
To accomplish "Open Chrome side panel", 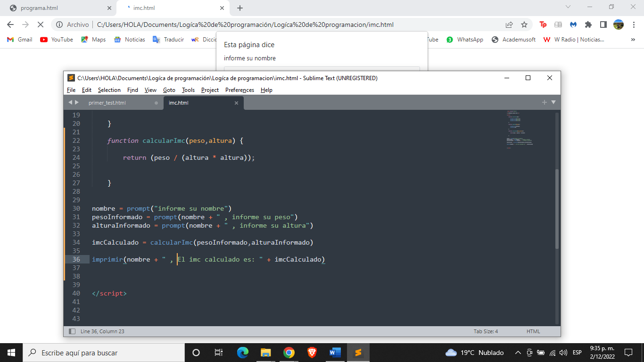I will (x=603, y=25).
